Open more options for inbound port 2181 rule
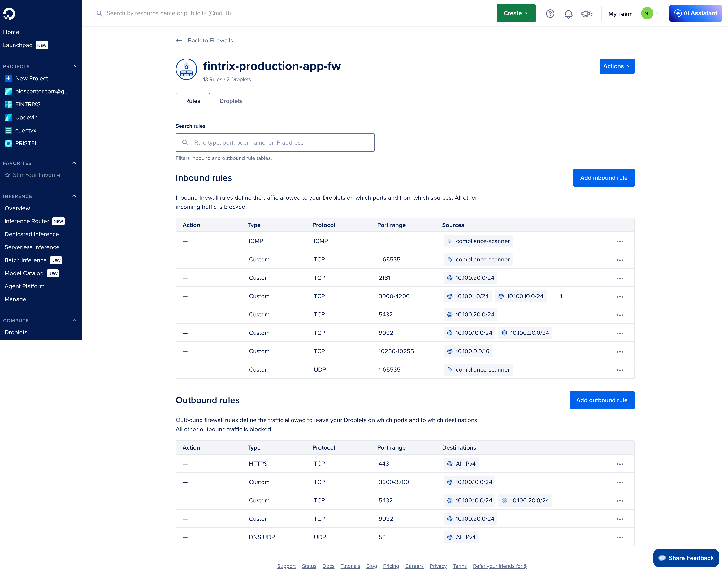Viewport: 728px width, 576px height. pyautogui.click(x=620, y=278)
